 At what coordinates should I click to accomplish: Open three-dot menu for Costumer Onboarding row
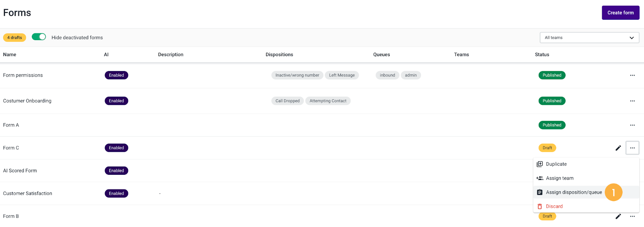point(632,101)
